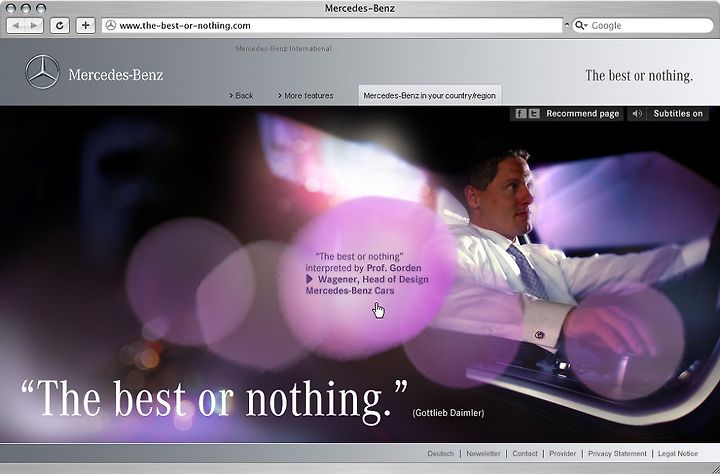
Task: Open the Privacy Statement link
Action: (x=617, y=453)
